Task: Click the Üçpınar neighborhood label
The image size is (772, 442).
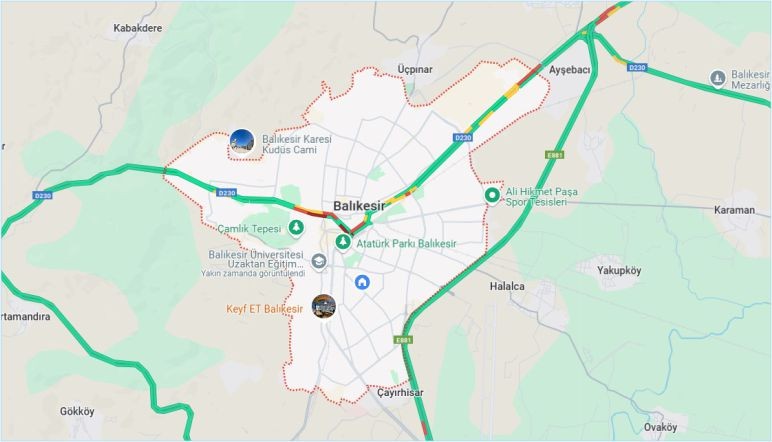Action: (415, 69)
